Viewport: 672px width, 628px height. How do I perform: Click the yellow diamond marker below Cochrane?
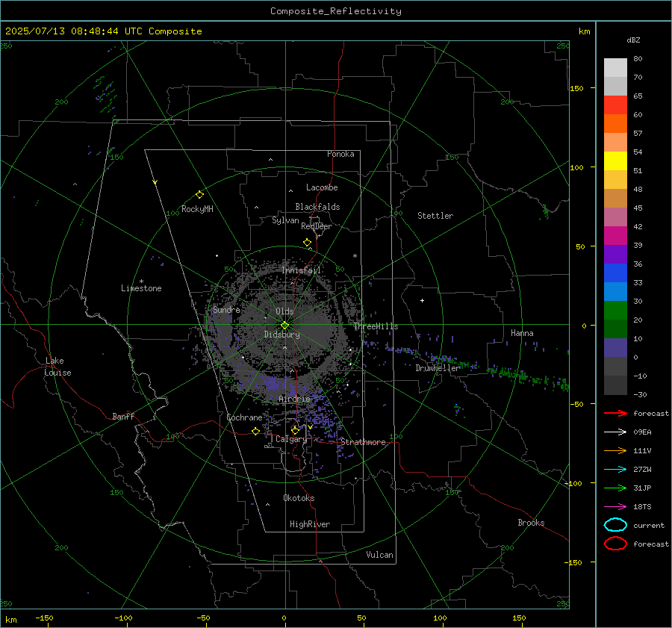[x=255, y=432]
